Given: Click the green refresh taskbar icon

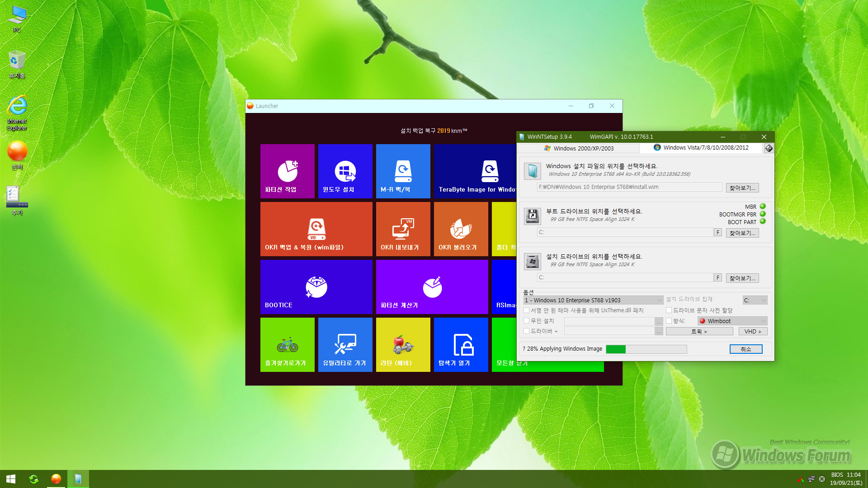Looking at the screenshot, I should pos(33,479).
